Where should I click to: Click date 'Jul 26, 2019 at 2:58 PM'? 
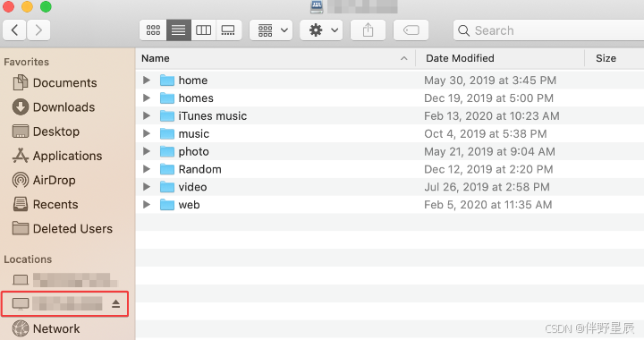[x=487, y=187]
